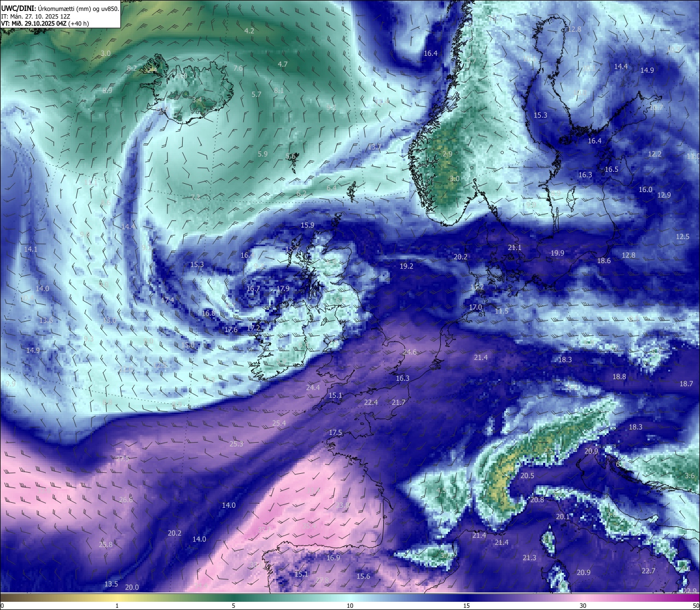This screenshot has width=700, height=610.
Task: Click the '21.7' value over France
Action: point(399,403)
